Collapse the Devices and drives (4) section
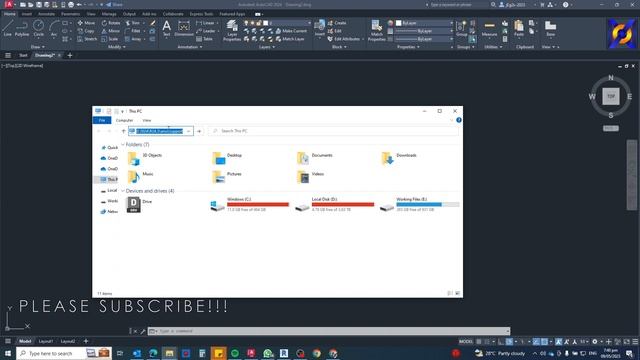The image size is (640, 360). click(x=123, y=191)
